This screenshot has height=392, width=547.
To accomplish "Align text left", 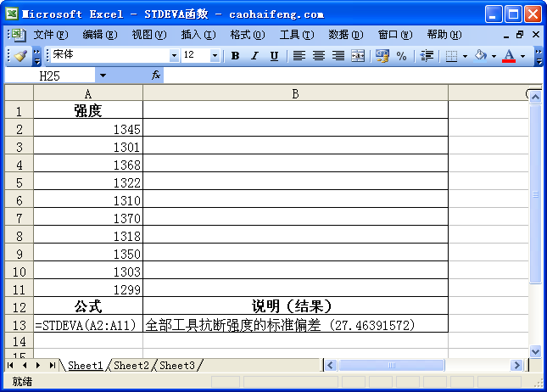I will (299, 56).
